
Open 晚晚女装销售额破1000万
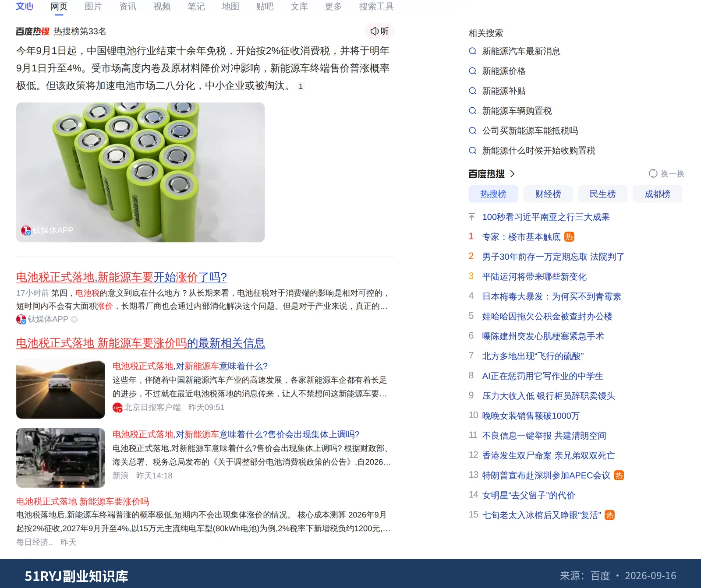pyautogui.click(x=531, y=416)
